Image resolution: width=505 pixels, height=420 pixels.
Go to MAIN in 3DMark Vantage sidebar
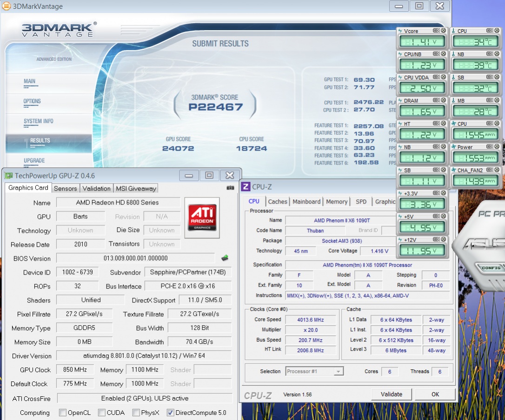(30, 81)
